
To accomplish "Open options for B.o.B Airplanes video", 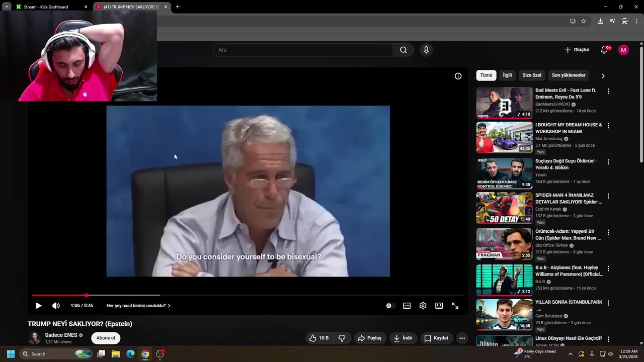I will (608, 268).
